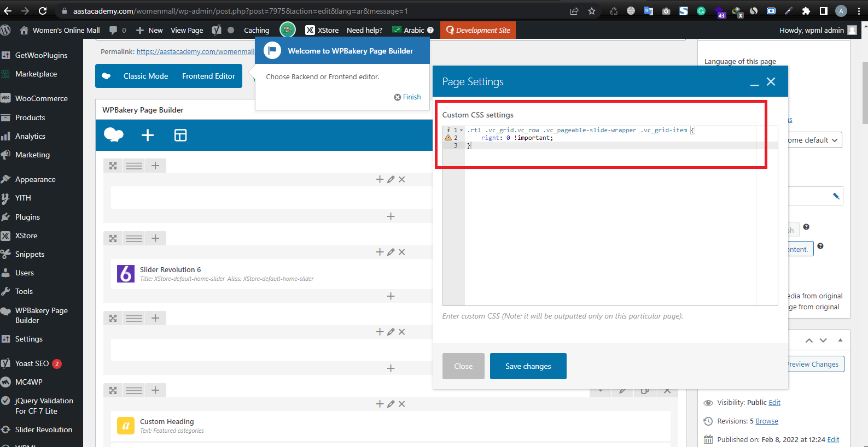Click the Slider Revolution 6 element icon

pyautogui.click(x=126, y=273)
